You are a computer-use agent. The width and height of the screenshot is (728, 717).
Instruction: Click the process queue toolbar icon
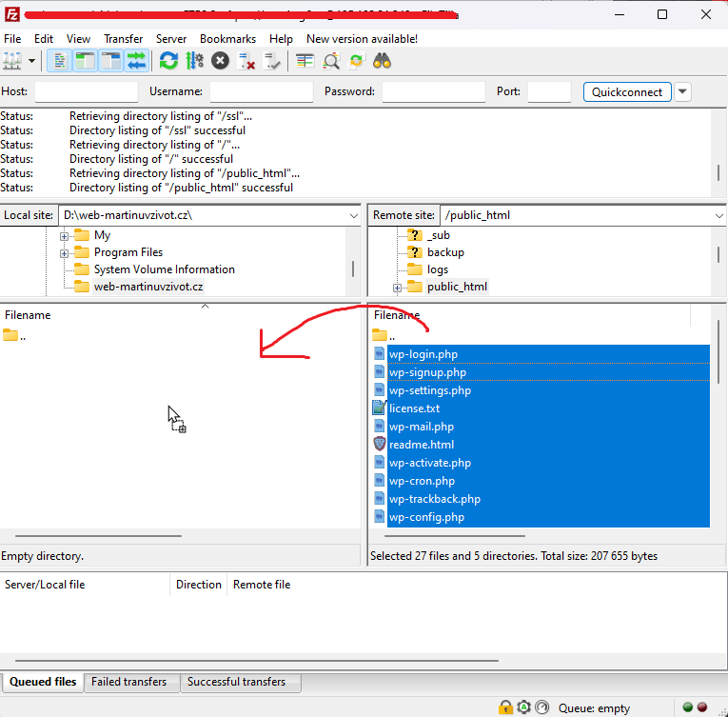[x=194, y=61]
